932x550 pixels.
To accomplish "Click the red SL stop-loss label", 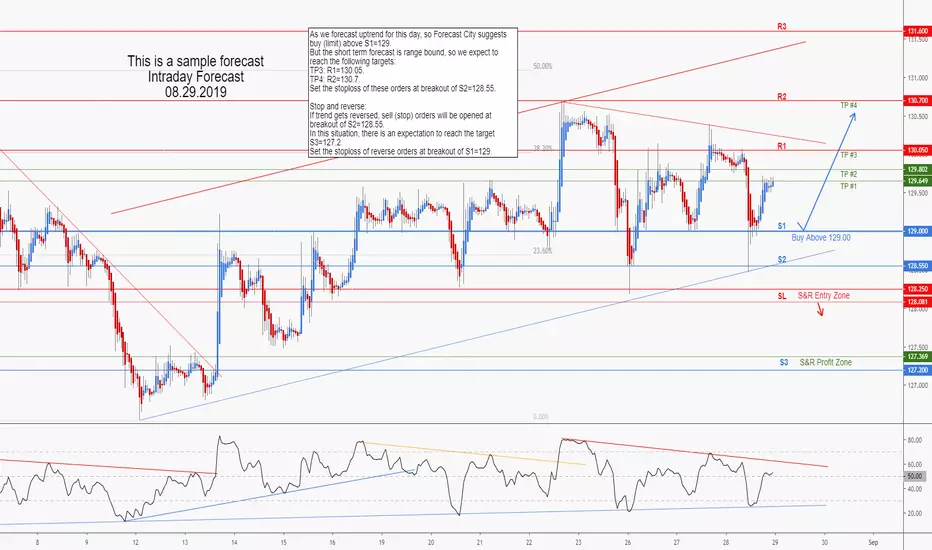I will coord(782,296).
